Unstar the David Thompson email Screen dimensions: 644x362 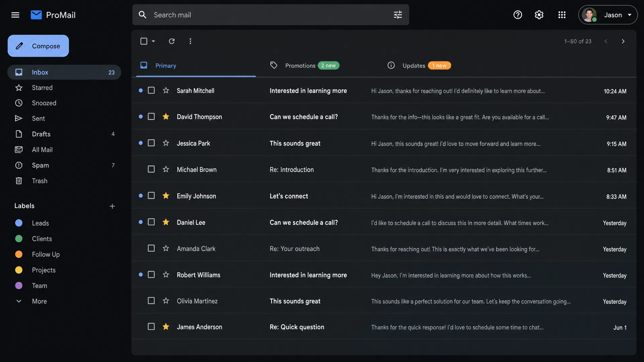click(166, 117)
